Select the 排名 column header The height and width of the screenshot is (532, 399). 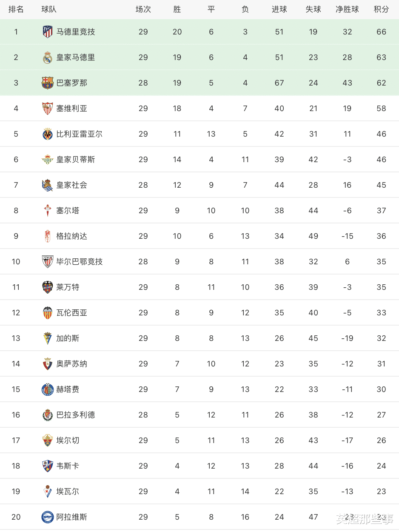pos(16,9)
